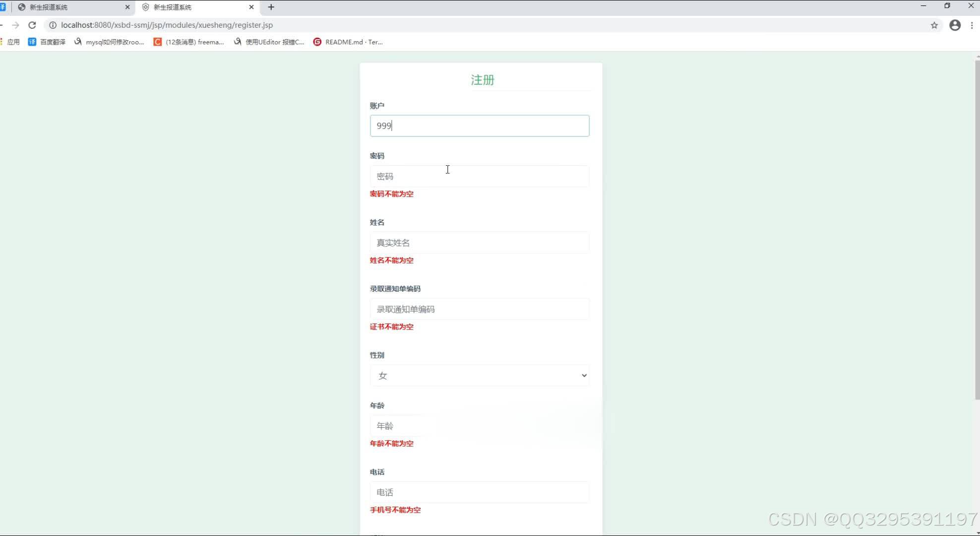
Task: Reload the page with the refresh icon
Action: 32,25
